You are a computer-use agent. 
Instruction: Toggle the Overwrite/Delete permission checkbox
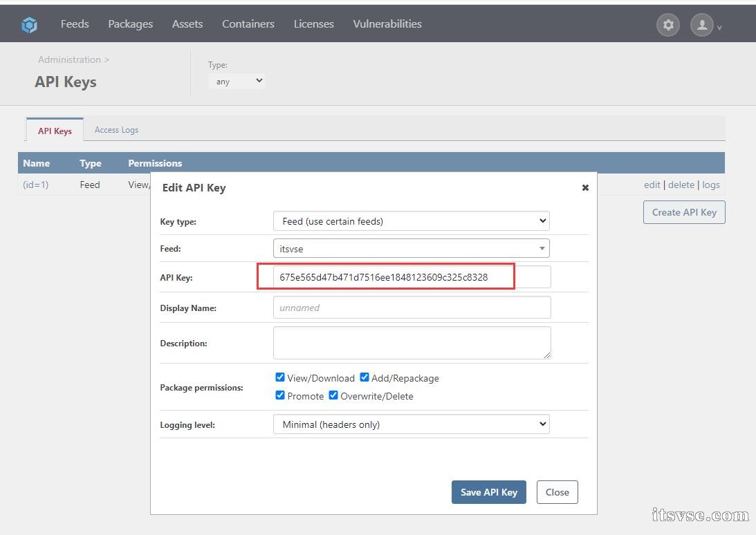click(333, 395)
